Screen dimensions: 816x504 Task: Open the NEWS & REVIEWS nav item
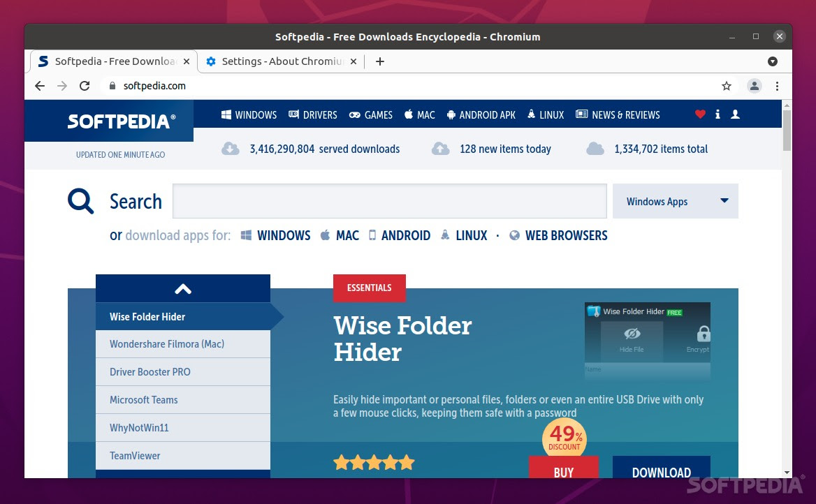click(x=618, y=115)
